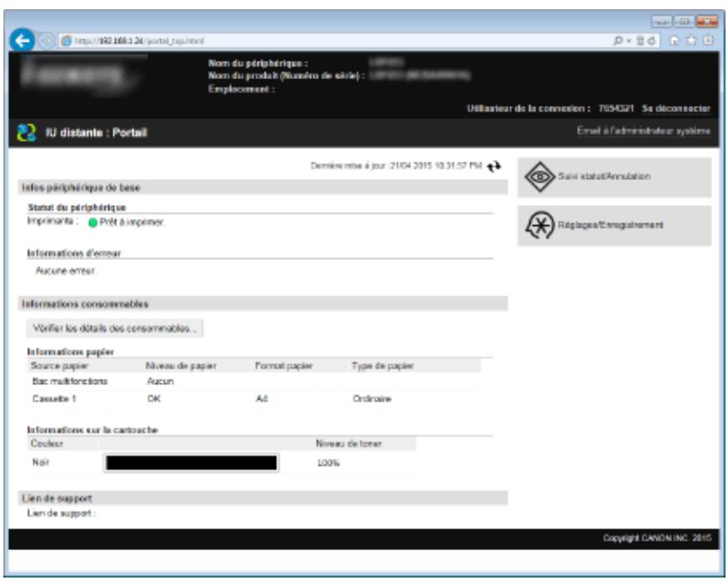Screen dimensions: 728x580
Task: Click the eye icon of Suivi statut
Action: (x=540, y=177)
